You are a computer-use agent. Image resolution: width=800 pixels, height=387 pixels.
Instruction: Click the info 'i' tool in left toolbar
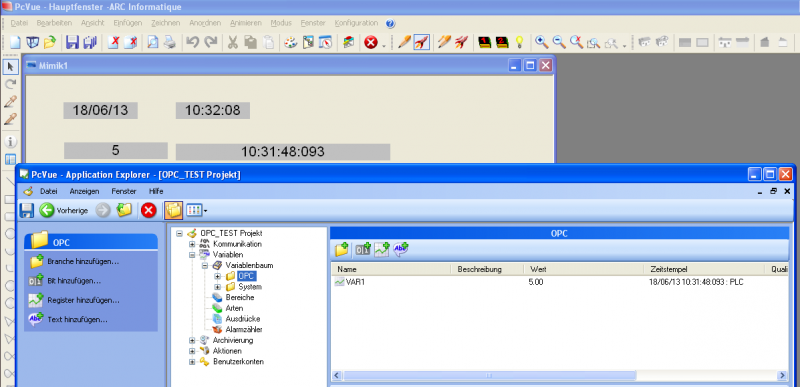(11, 141)
